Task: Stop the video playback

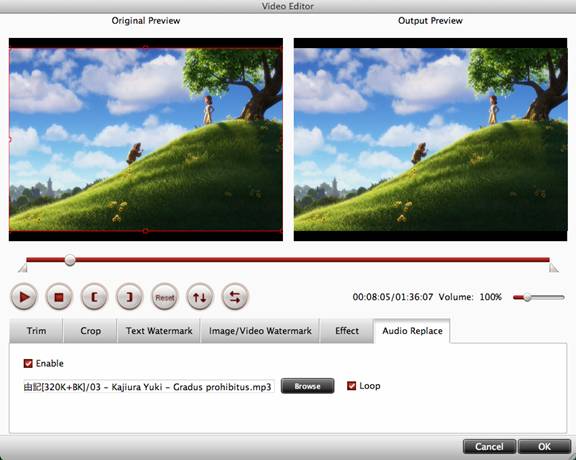Action: pyautogui.click(x=59, y=297)
